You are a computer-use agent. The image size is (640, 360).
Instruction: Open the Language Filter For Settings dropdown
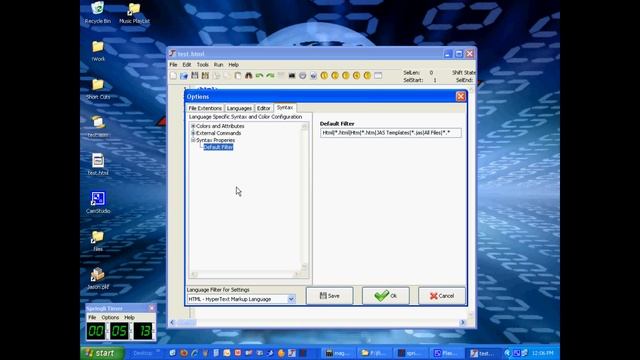(291, 299)
